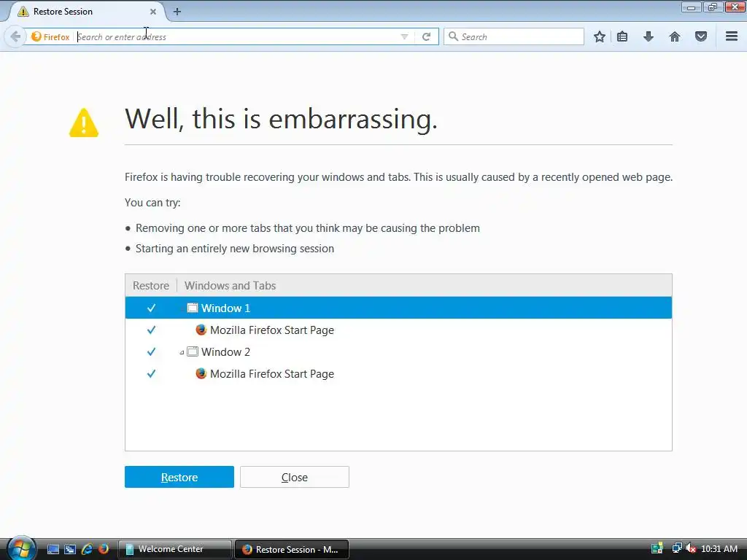Switch to Welcome Center taskbar button

174,549
